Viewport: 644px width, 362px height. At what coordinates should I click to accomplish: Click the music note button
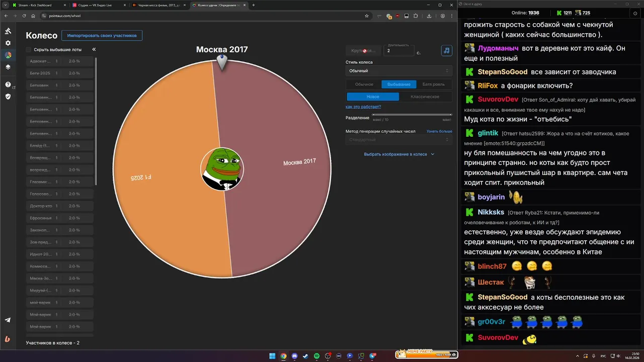tap(446, 50)
